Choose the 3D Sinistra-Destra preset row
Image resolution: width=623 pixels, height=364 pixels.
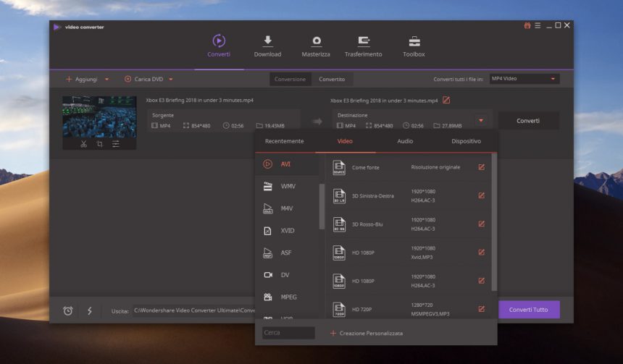coord(409,195)
